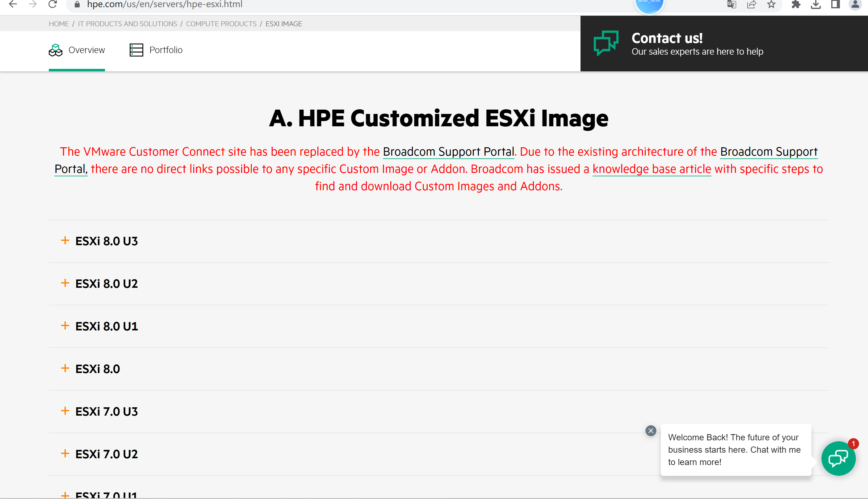Image resolution: width=868 pixels, height=499 pixels.
Task: Select the Overview tab
Action: (77, 51)
